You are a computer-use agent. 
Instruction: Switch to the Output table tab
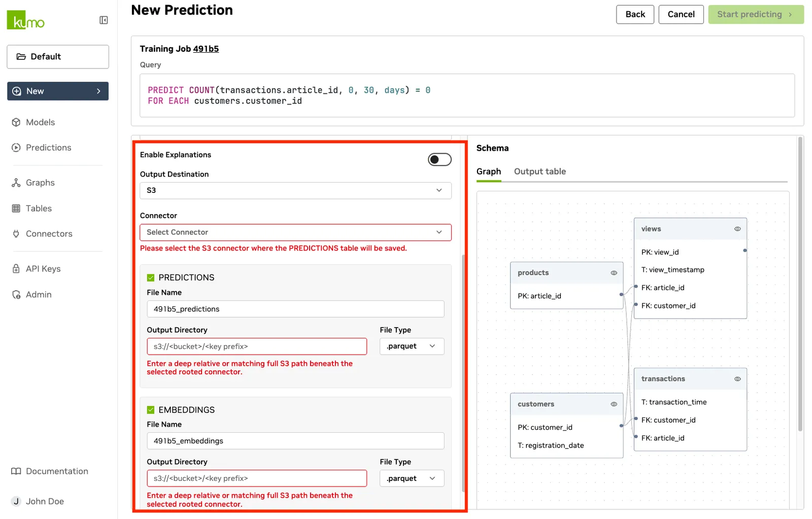point(540,171)
